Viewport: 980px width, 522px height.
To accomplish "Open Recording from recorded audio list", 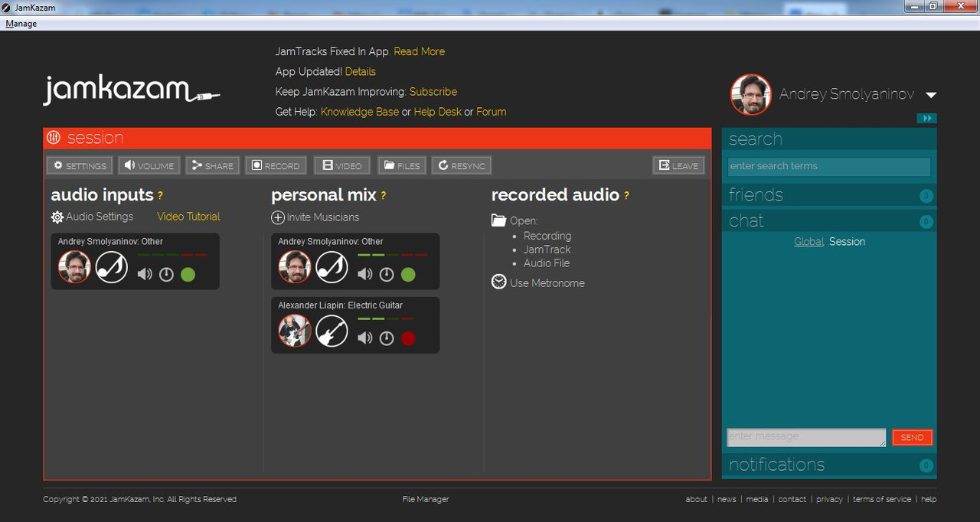I will pyautogui.click(x=547, y=236).
